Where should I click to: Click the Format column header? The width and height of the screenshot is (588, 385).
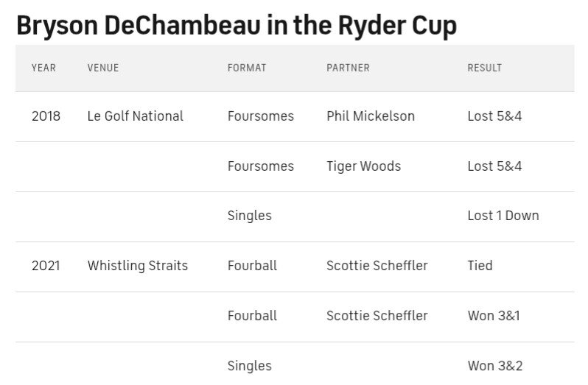click(x=247, y=68)
